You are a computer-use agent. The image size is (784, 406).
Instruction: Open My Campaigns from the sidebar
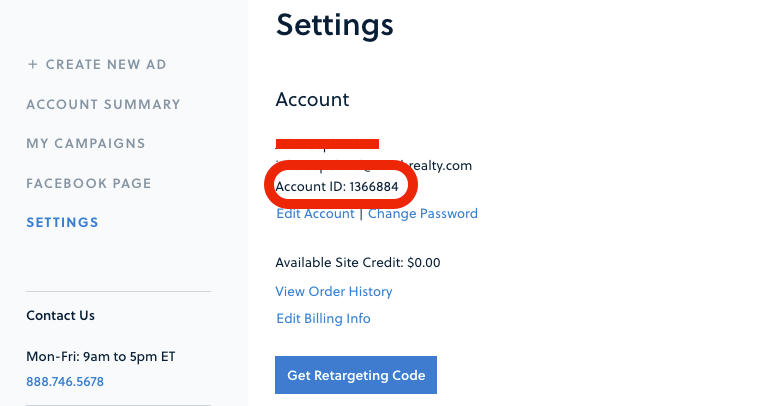click(86, 143)
